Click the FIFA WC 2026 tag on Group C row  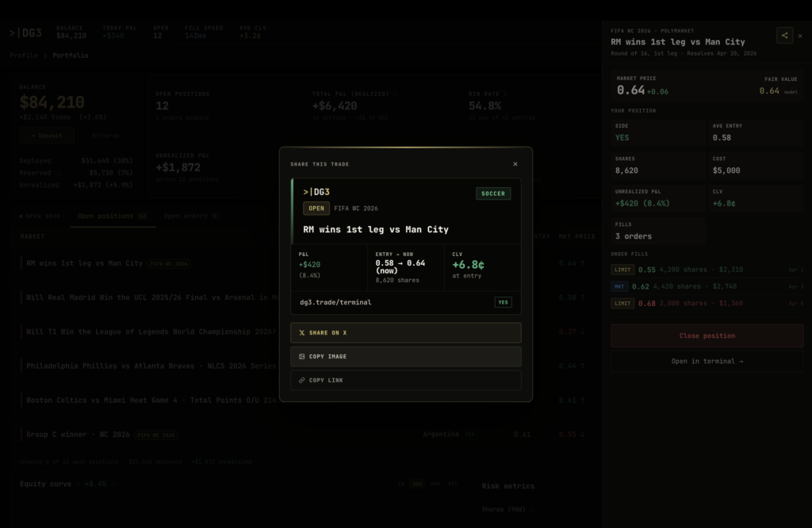(156, 434)
